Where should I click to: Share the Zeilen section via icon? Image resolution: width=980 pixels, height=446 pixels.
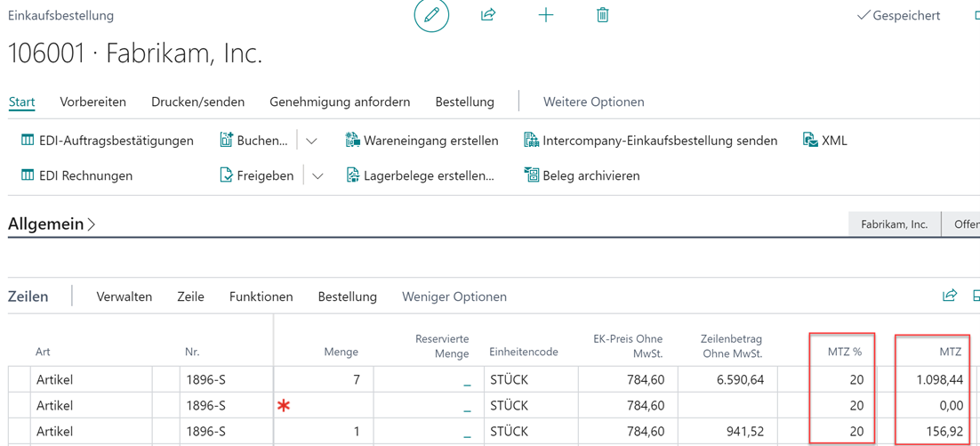[x=950, y=296]
